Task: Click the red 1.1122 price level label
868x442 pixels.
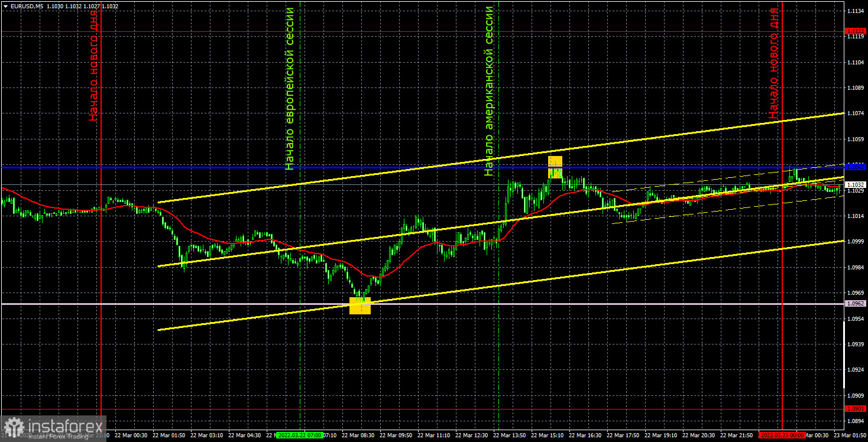Action: pyautogui.click(x=856, y=31)
